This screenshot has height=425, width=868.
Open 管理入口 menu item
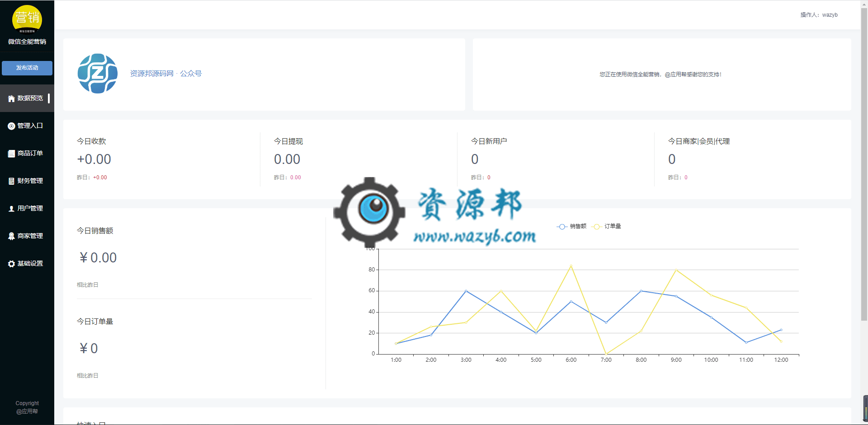click(x=27, y=126)
